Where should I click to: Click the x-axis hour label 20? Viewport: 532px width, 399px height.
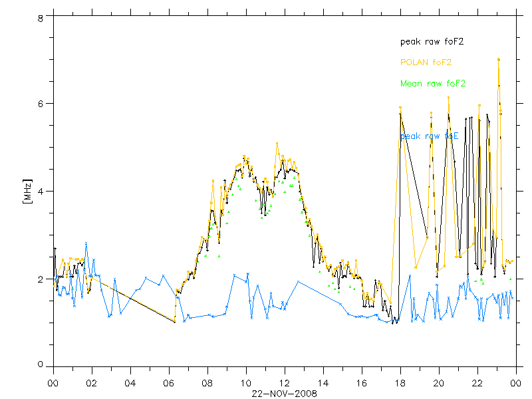[x=439, y=384]
